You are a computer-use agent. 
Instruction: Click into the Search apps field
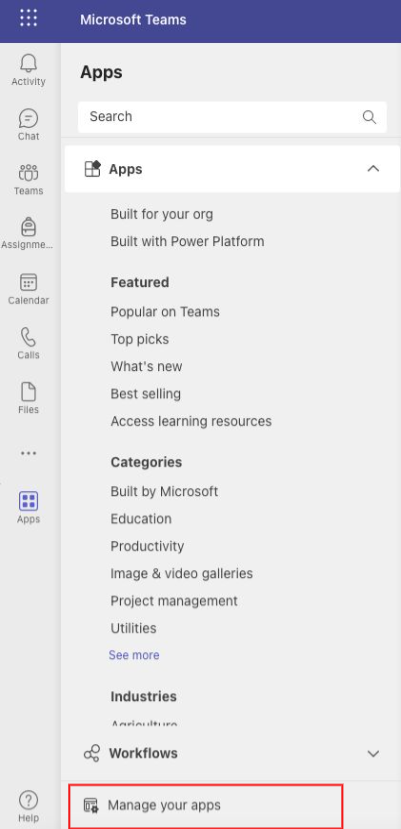232,117
